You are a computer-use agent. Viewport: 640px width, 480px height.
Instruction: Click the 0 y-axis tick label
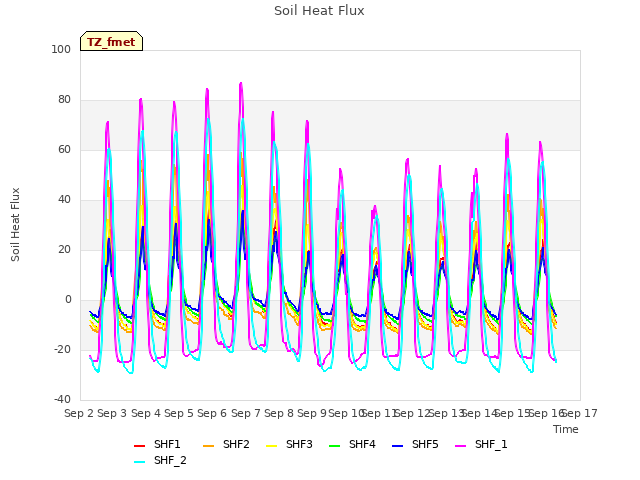(x=68, y=300)
